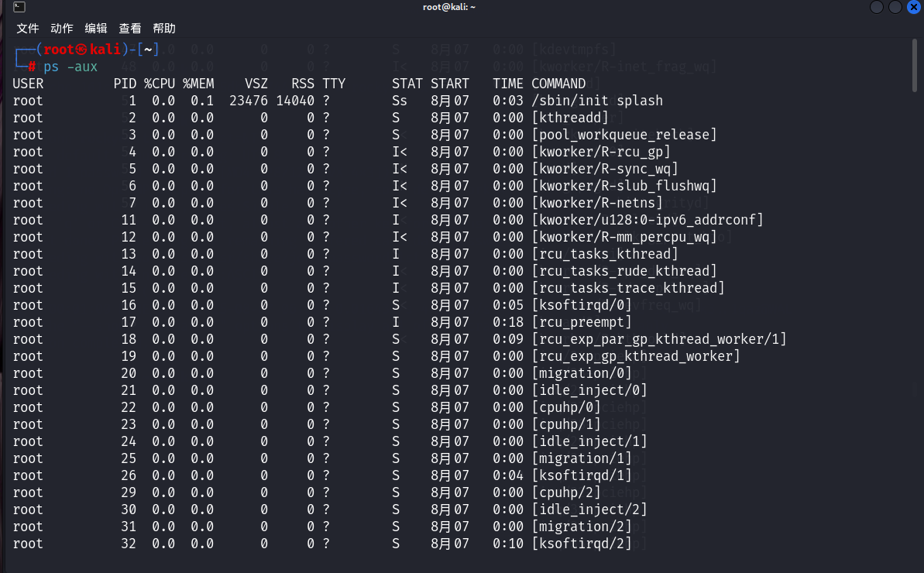Click the PID column header text
This screenshot has height=573, width=924.
125,84
